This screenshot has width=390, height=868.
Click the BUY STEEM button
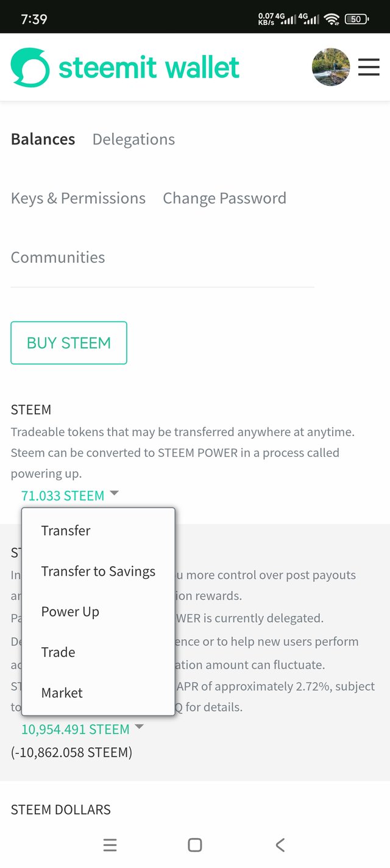(x=69, y=343)
